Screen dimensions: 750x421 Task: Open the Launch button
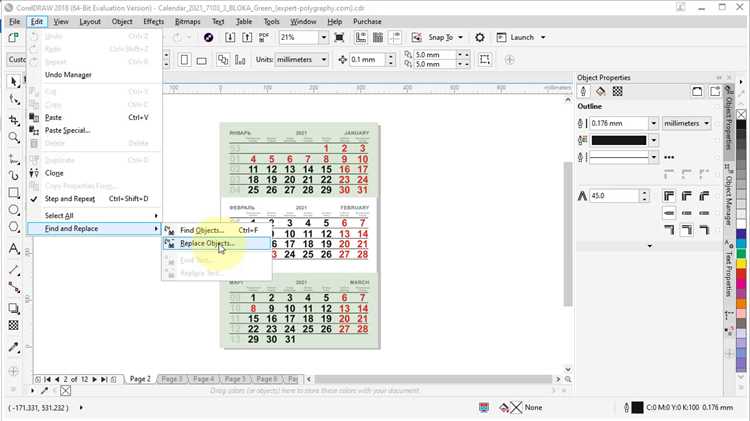click(521, 37)
